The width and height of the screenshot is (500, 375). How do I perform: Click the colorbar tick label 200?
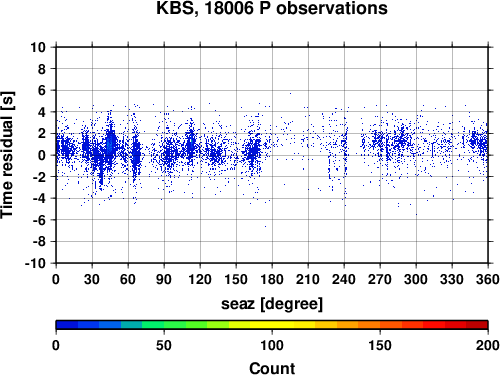pyautogui.click(x=487, y=345)
